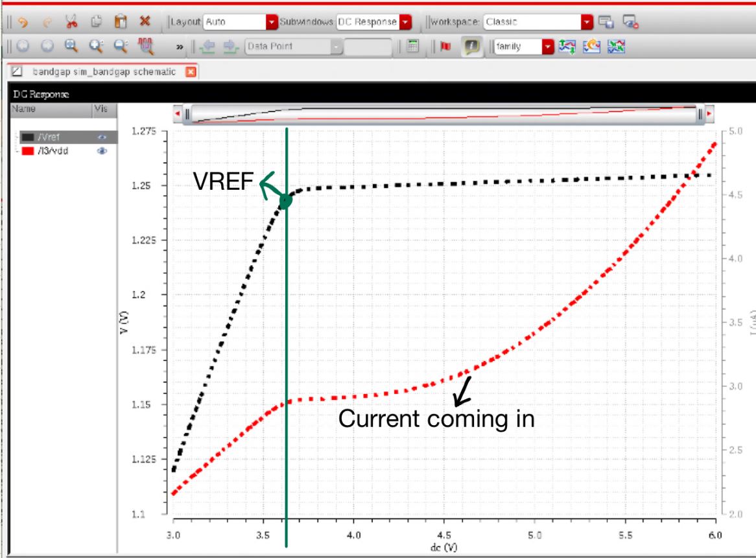Click the '1.275' left axis tick label
The width and height of the screenshot is (756, 558).
coord(144,131)
